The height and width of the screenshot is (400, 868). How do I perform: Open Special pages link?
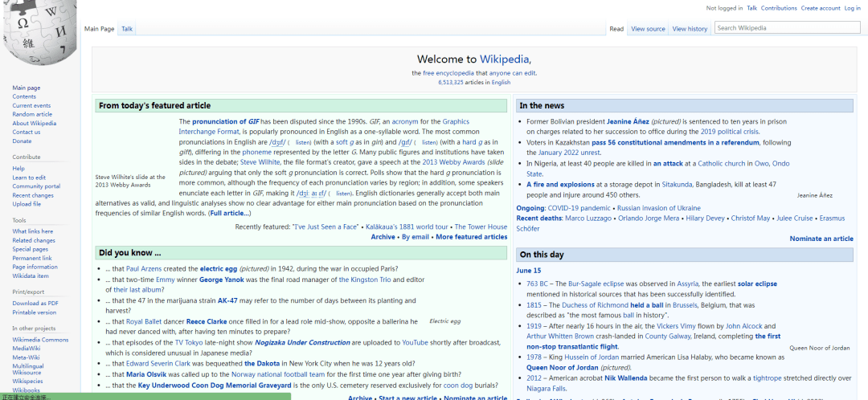pos(30,250)
